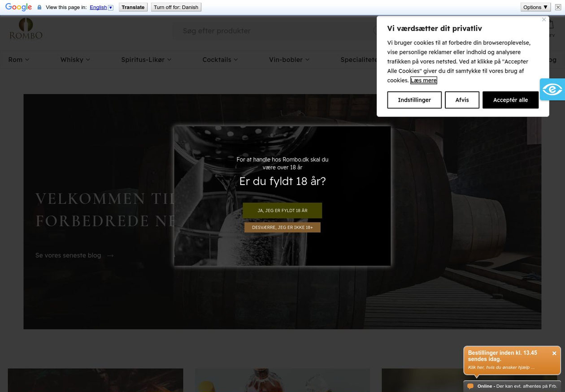The width and height of the screenshot is (565, 392).
Task: Click the 'Er du fyldt 18 år?' heading
Action: point(282,181)
